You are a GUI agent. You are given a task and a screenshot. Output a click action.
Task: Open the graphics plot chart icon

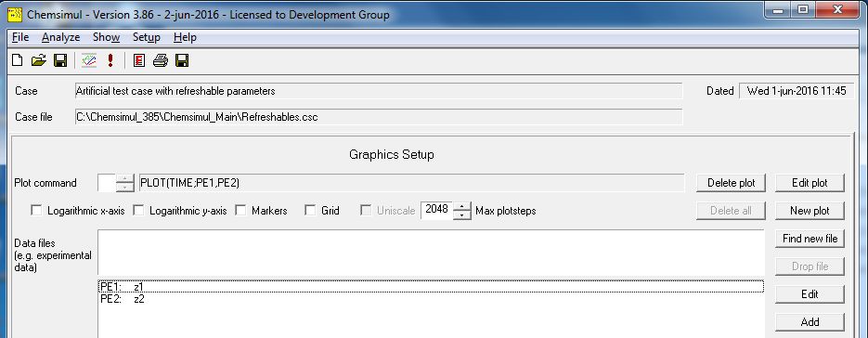[x=88, y=60]
